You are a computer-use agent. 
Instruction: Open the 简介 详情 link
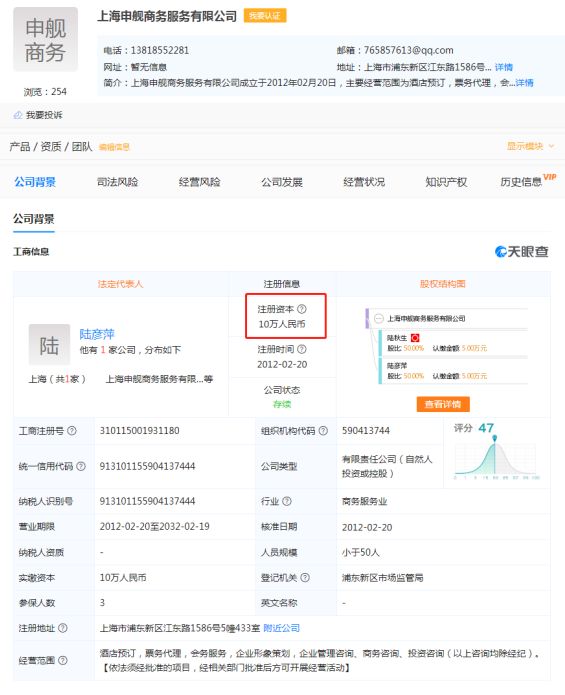coord(525,83)
